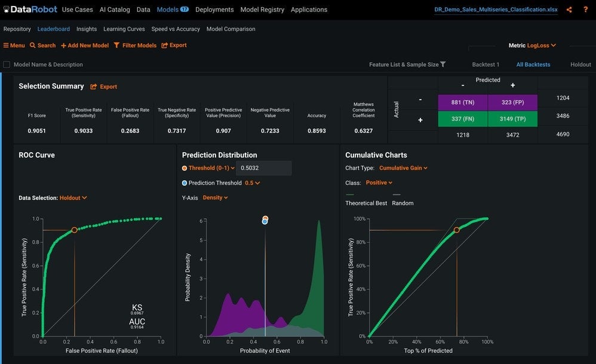Open the help question mark icon
The width and height of the screenshot is (596, 364).
point(585,10)
